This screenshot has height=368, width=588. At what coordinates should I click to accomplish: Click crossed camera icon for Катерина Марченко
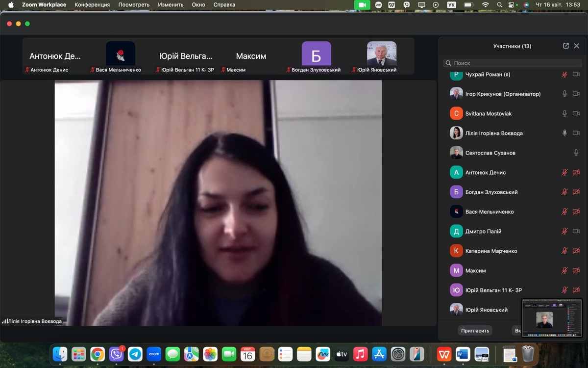(x=576, y=251)
